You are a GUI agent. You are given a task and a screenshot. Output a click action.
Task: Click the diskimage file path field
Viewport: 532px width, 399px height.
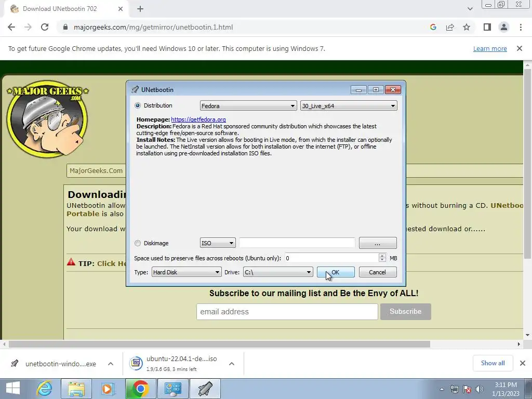click(x=297, y=243)
